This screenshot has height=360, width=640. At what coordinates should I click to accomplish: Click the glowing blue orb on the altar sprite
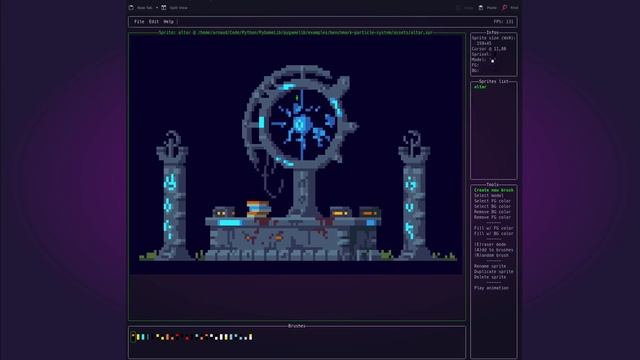[x=302, y=124]
